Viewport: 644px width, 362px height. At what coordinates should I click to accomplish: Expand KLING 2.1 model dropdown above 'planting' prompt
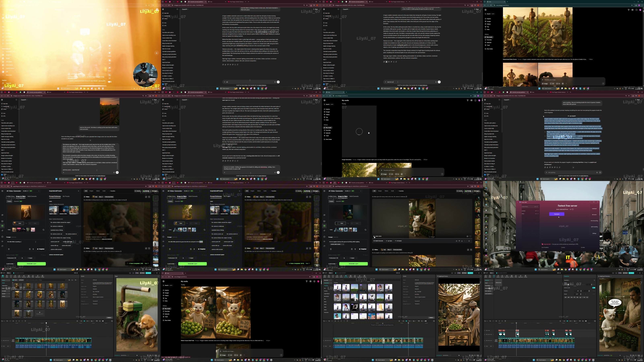point(31,191)
